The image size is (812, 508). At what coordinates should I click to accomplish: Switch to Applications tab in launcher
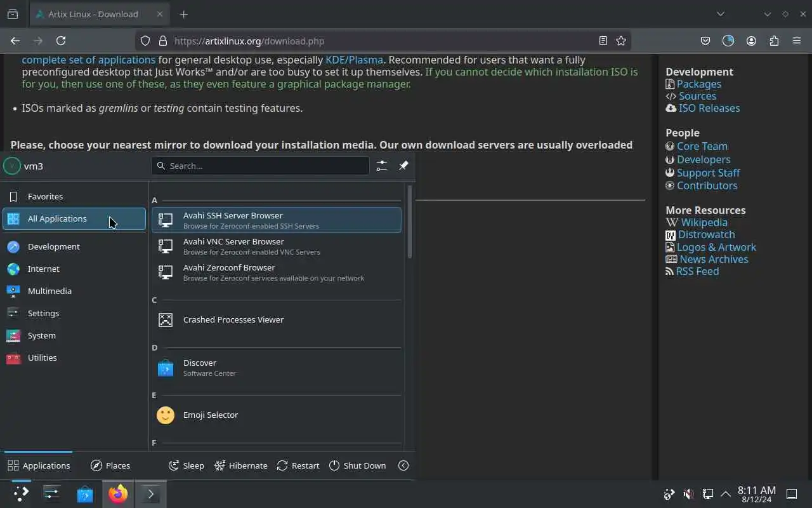[x=39, y=465]
